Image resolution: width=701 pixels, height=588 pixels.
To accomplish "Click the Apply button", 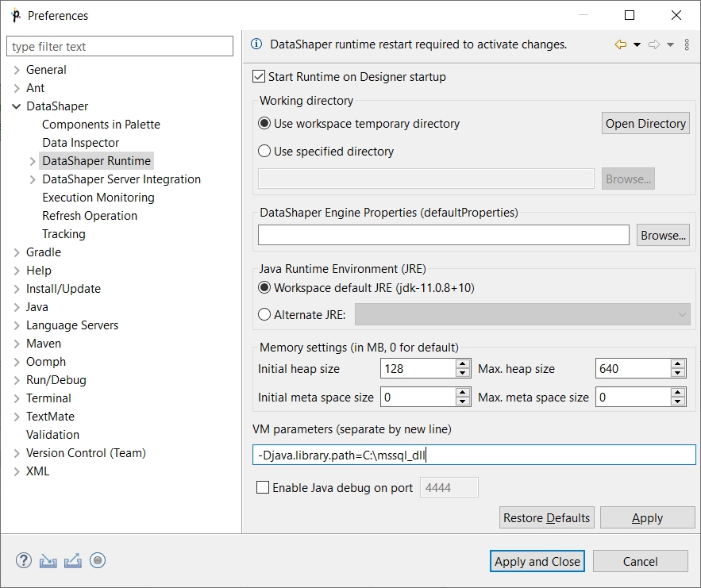I will [647, 517].
